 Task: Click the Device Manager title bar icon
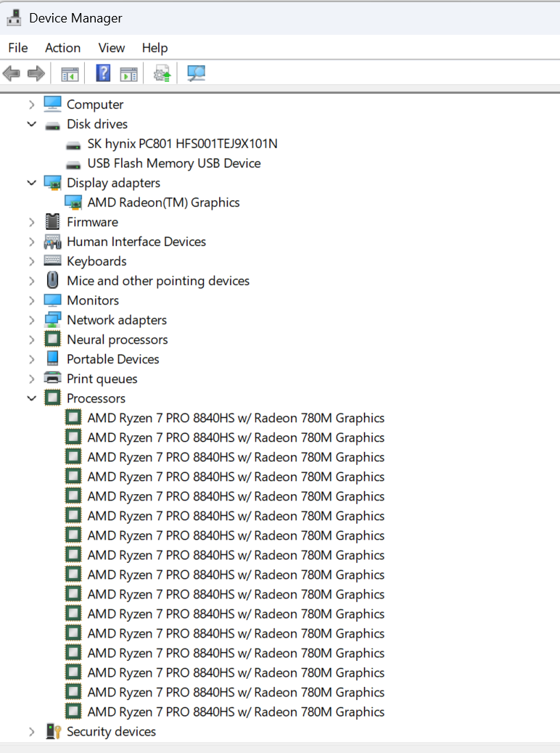(x=14, y=17)
